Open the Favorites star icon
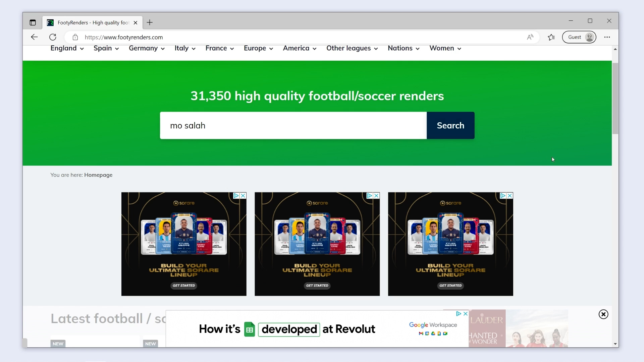The height and width of the screenshot is (362, 644). click(x=551, y=37)
